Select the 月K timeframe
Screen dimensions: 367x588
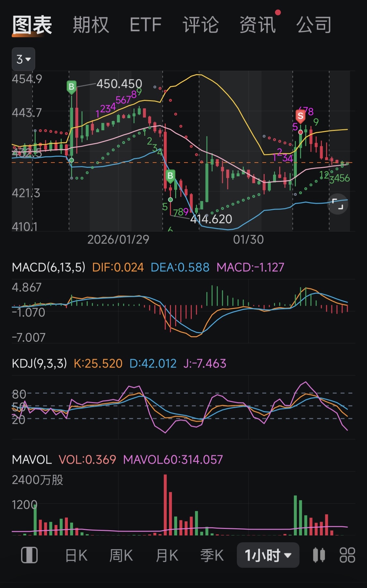click(167, 555)
